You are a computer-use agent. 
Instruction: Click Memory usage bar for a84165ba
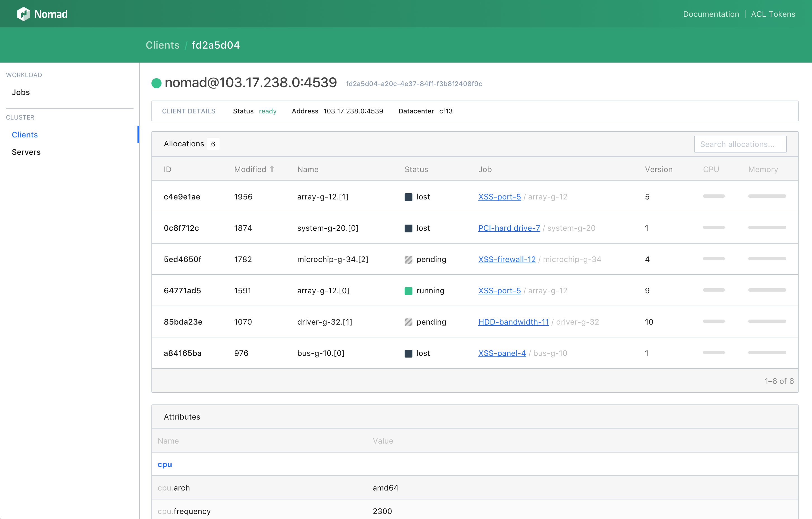767,353
